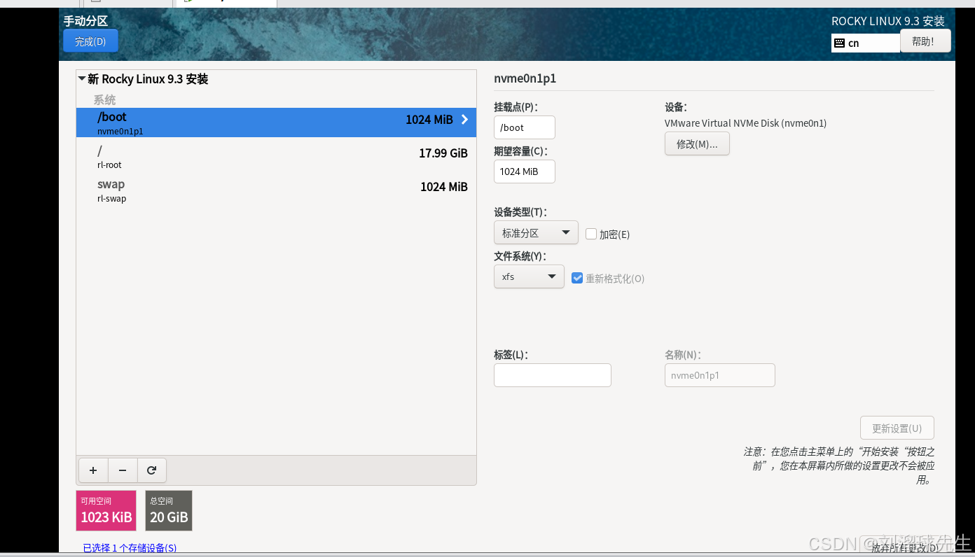
Task: Click the remove partition minus icon
Action: click(123, 470)
